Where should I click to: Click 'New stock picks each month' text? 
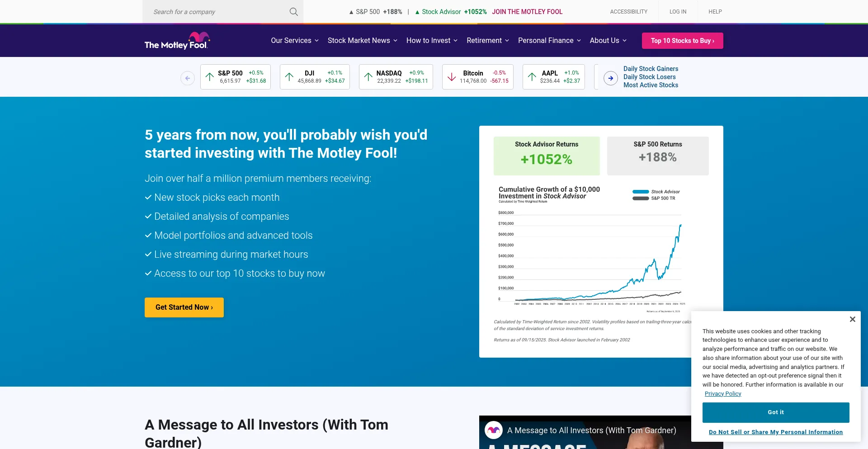[x=217, y=198]
